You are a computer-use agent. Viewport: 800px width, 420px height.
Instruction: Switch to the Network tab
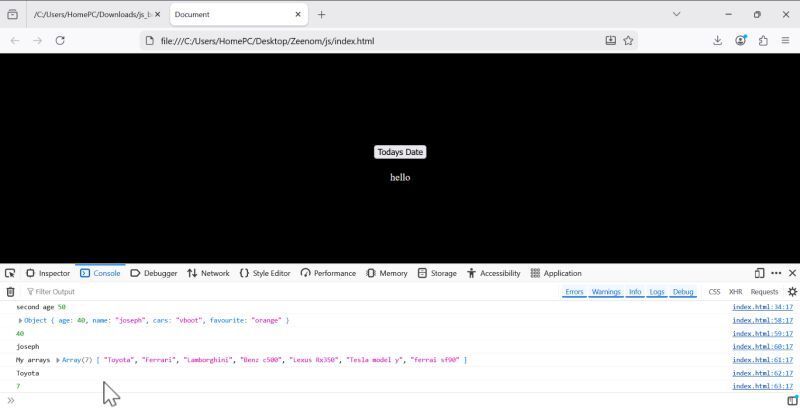click(209, 273)
